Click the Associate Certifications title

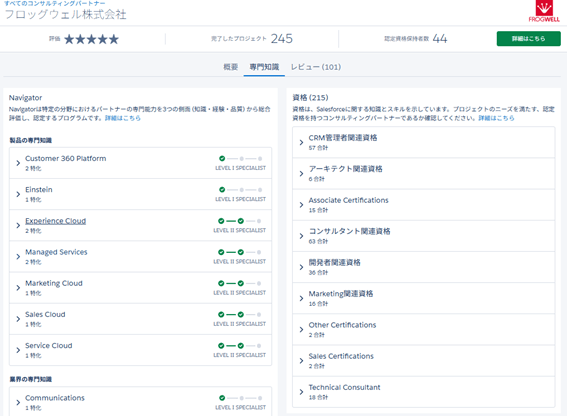click(348, 200)
